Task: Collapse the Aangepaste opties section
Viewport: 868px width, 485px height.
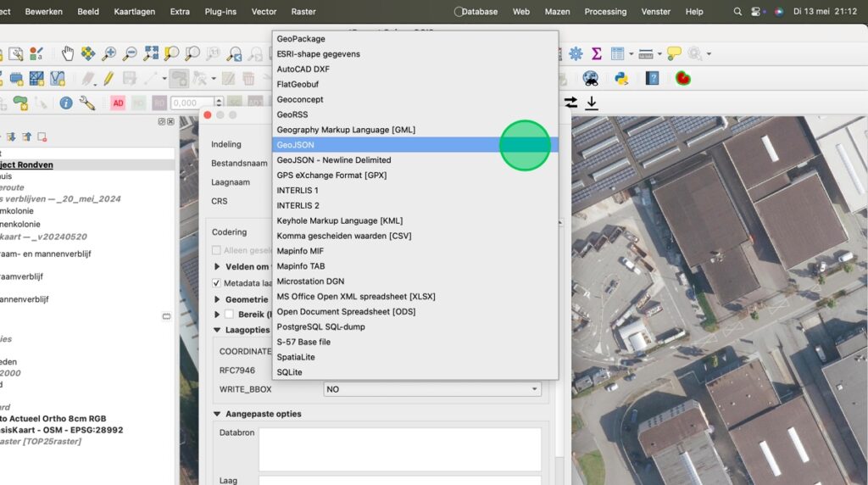Action: point(217,414)
